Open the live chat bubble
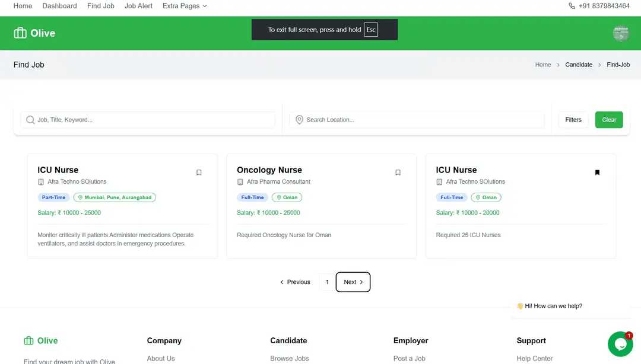641x364 pixels. (620, 344)
